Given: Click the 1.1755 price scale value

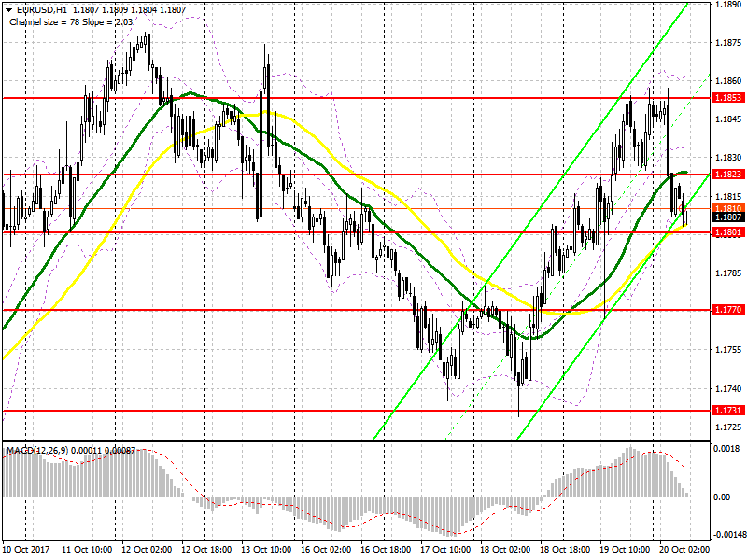Looking at the screenshot, I should pyautogui.click(x=728, y=350).
